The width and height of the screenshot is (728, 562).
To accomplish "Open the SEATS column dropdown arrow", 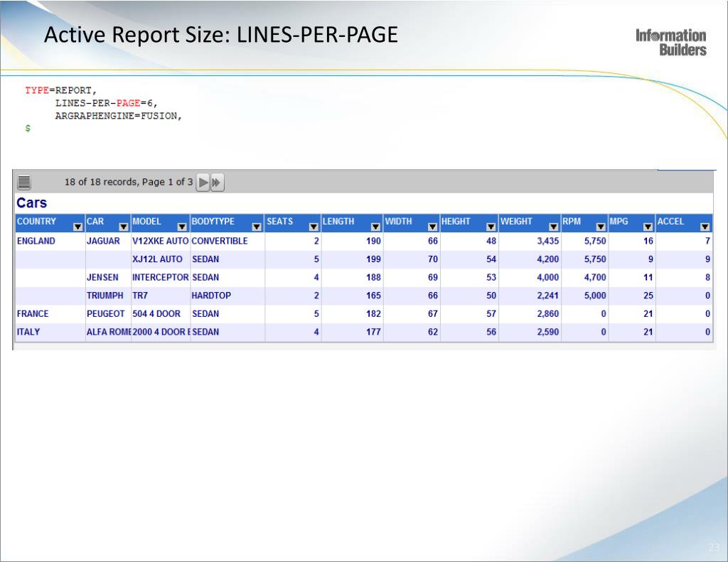I will pyautogui.click(x=314, y=227).
